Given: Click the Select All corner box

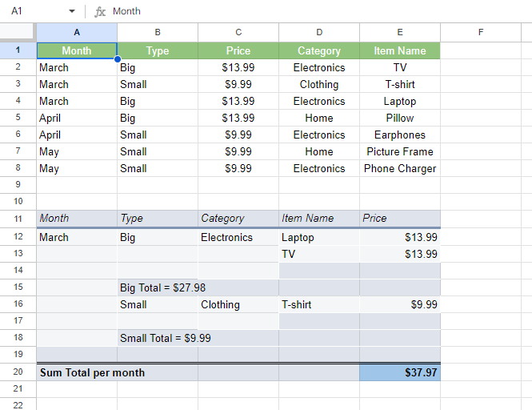Looking at the screenshot, I should pyautogui.click(x=18, y=32).
